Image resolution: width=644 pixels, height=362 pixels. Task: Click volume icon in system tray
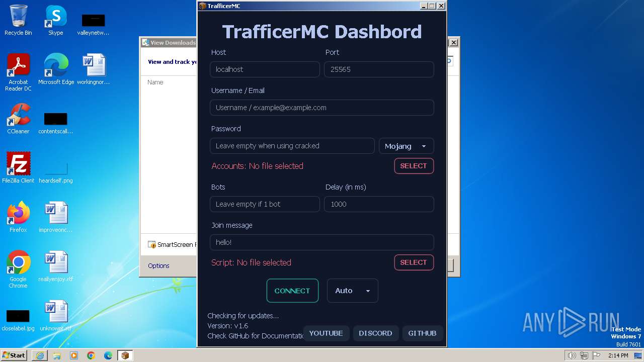[572, 355]
